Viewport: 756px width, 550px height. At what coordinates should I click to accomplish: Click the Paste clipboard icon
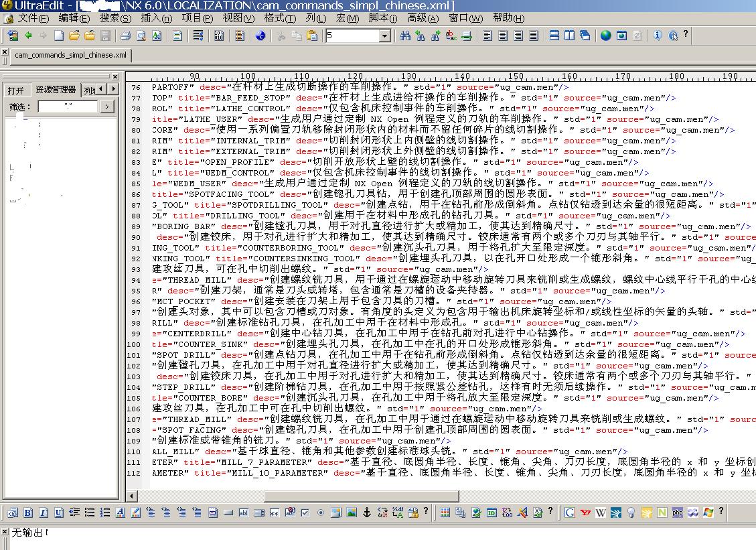(x=312, y=36)
